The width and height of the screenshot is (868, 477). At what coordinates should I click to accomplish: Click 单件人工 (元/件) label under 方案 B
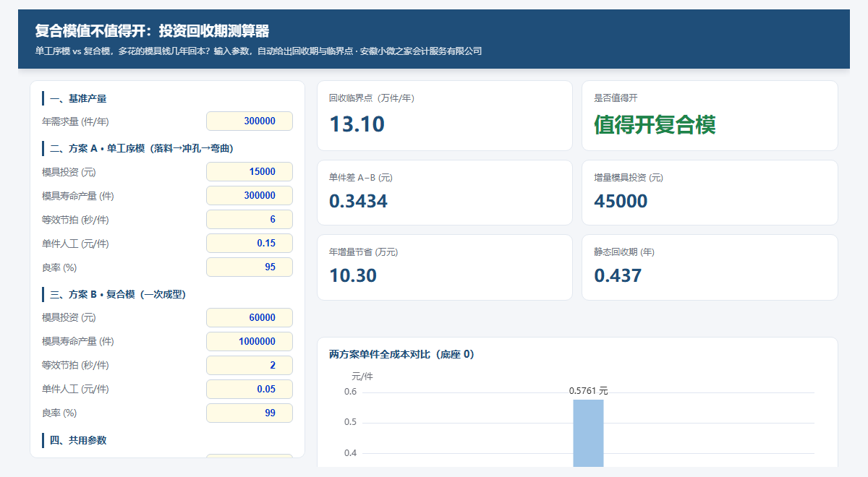(76, 390)
